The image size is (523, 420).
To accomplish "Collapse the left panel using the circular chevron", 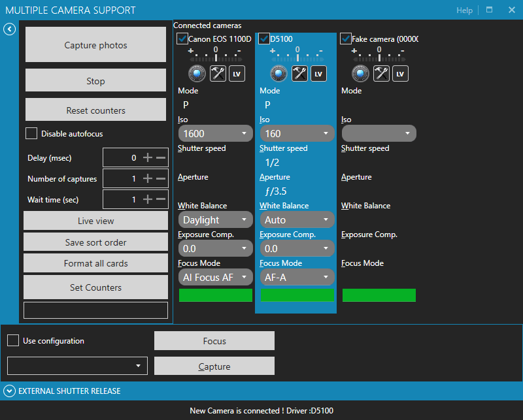I will pyautogui.click(x=9, y=29).
